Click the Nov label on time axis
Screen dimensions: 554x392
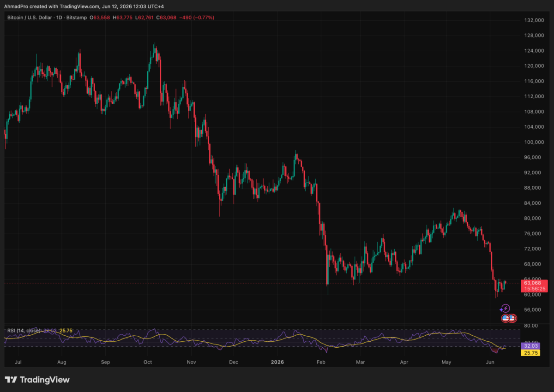[190, 363]
